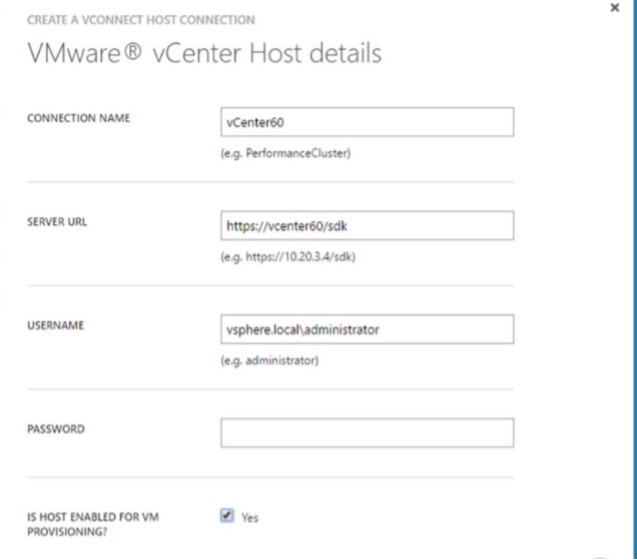
Task: Click the '(e.g. PerformanceCluster)' hint text
Action: [286, 154]
